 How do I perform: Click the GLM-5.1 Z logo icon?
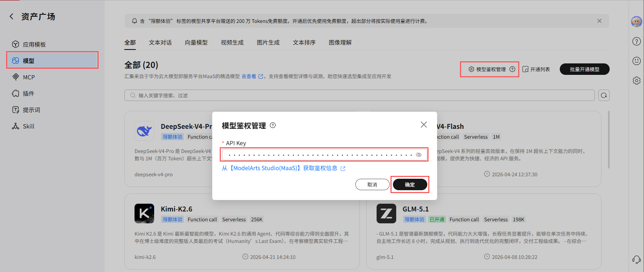[x=386, y=214]
